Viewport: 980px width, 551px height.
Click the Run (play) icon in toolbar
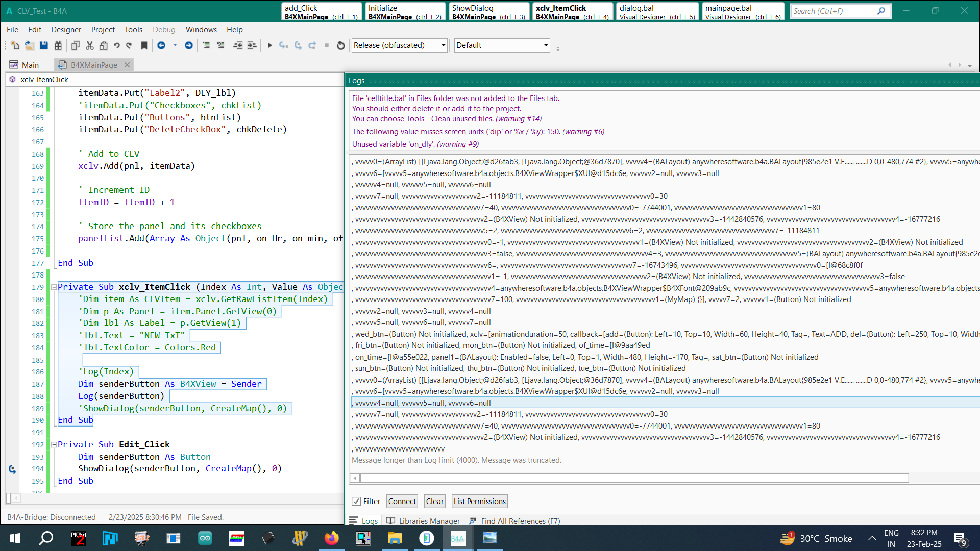[x=269, y=45]
